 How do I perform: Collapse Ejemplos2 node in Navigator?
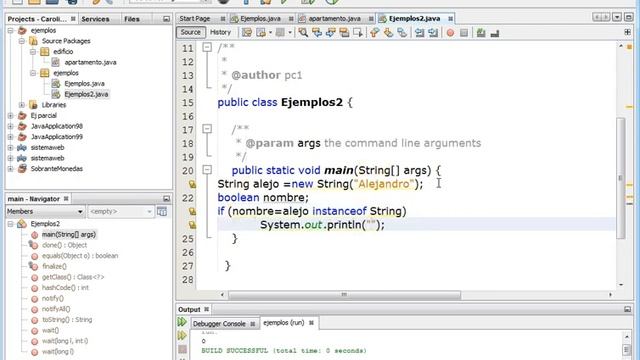point(11,224)
